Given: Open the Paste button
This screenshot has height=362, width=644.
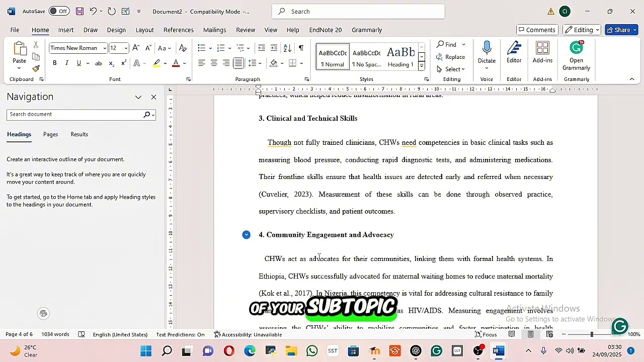Looking at the screenshot, I should click(19, 55).
